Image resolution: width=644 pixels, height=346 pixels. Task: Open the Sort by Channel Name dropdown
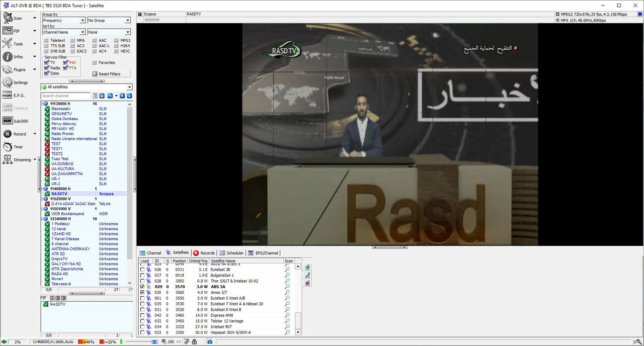(x=63, y=32)
